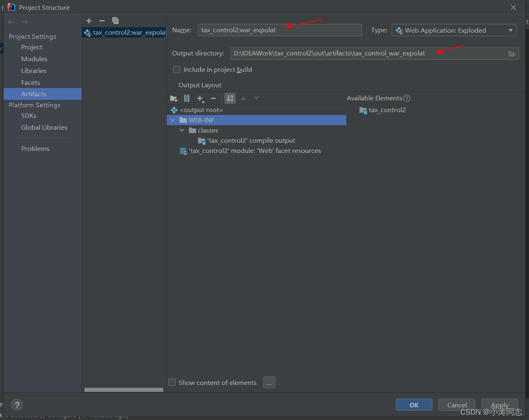Click the Cancel button
Viewport: 529px width, 420px height.
click(457, 405)
